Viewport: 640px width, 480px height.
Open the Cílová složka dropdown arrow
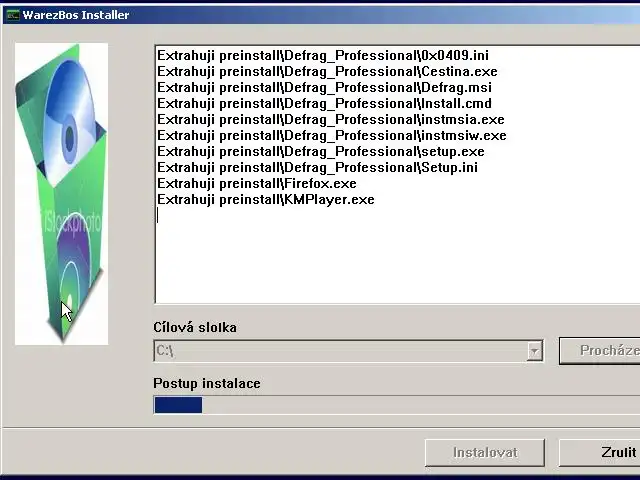(x=534, y=351)
